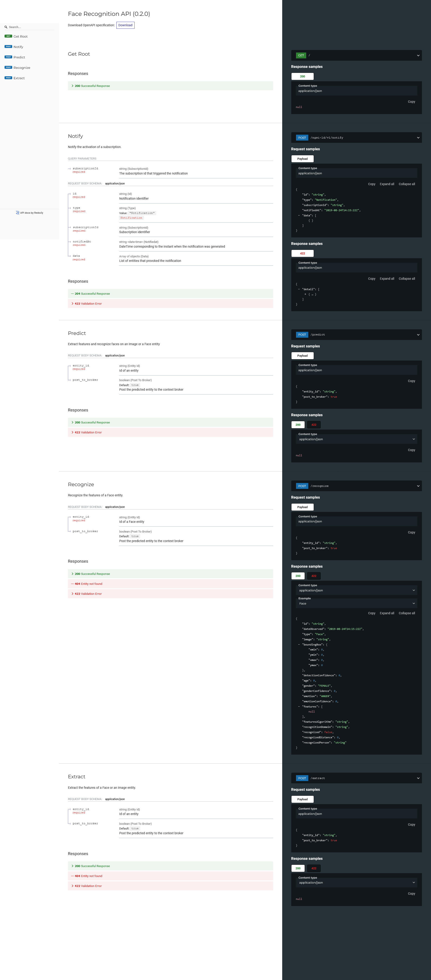Open Recognize response content type dropdown
Viewport: 431px width, 980px height.
(x=356, y=590)
